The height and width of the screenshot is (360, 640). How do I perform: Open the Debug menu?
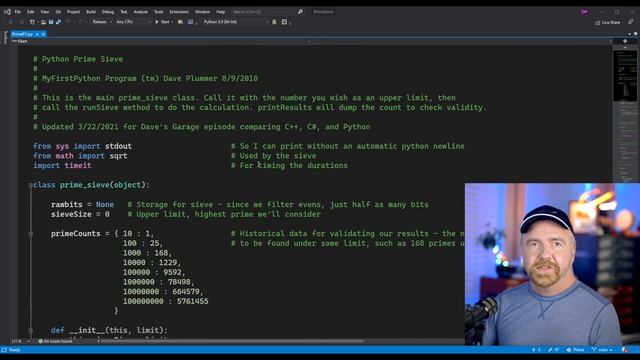(108, 12)
